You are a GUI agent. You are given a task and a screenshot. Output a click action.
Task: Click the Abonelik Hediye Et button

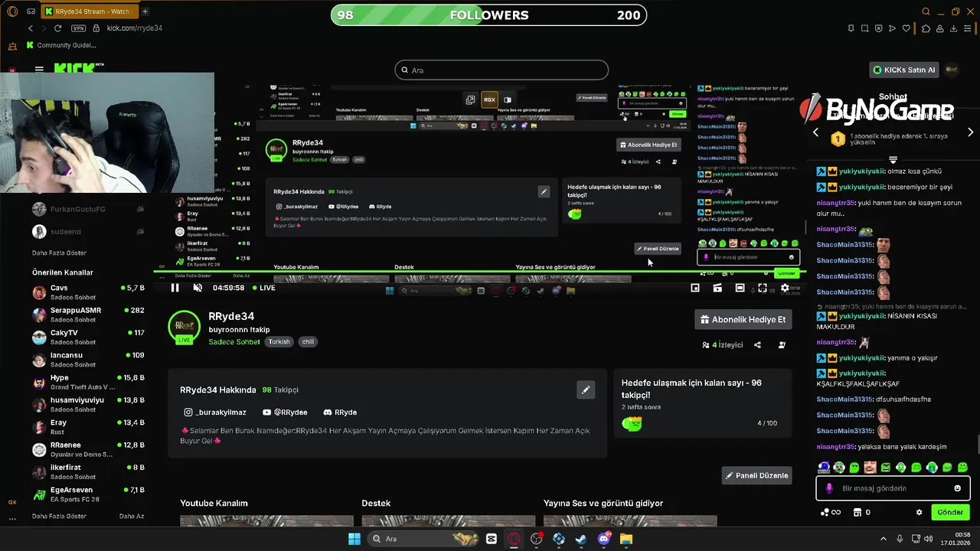743,320
